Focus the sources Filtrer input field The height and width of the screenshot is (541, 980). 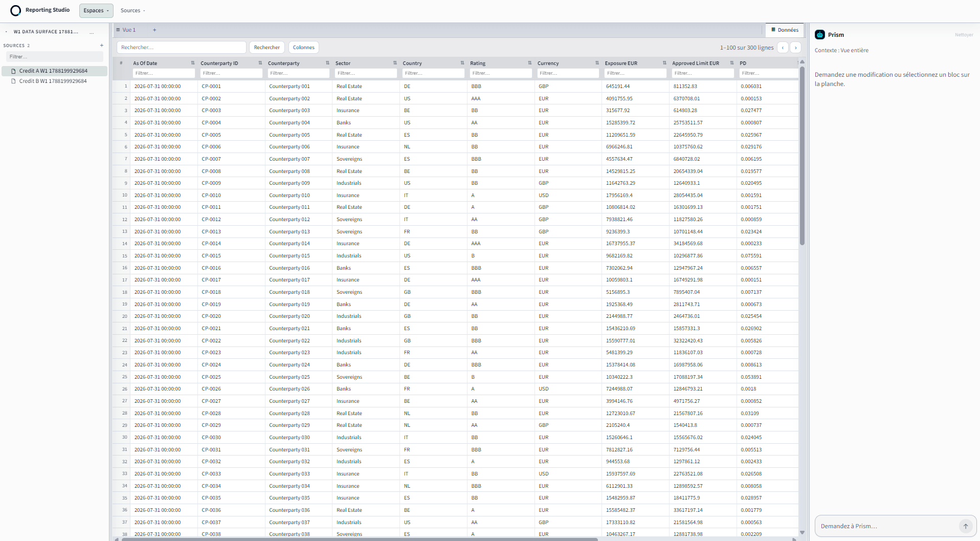pyautogui.click(x=55, y=57)
